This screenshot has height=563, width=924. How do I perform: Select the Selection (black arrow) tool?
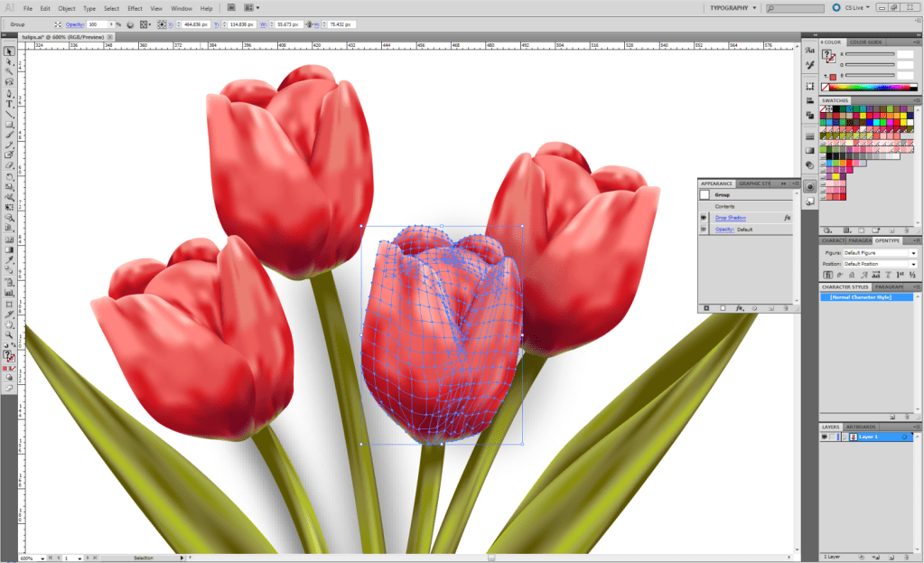pos(10,52)
